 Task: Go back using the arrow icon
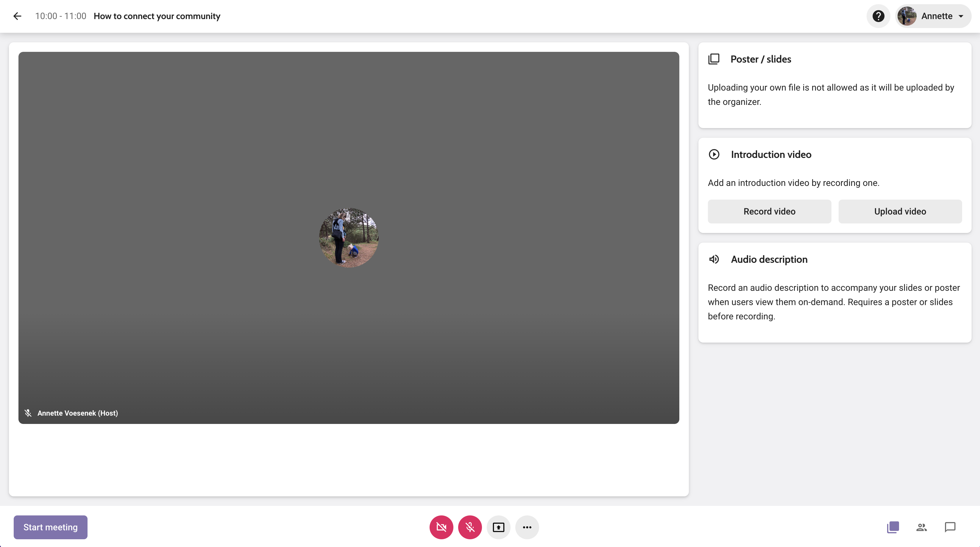click(x=17, y=16)
